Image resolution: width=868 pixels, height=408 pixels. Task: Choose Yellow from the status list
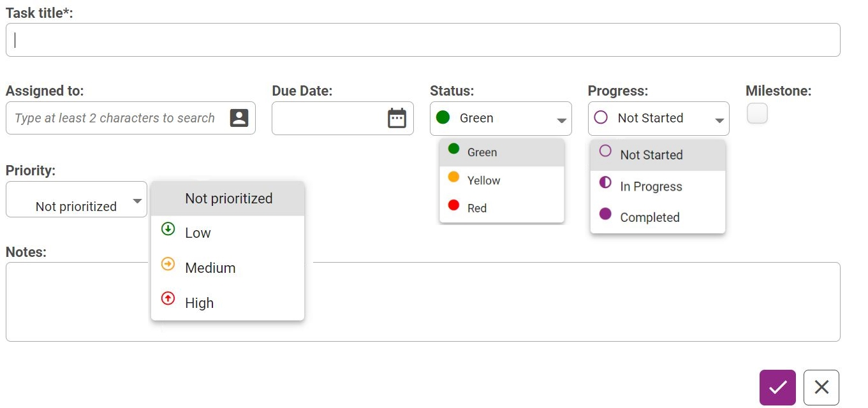coord(483,180)
